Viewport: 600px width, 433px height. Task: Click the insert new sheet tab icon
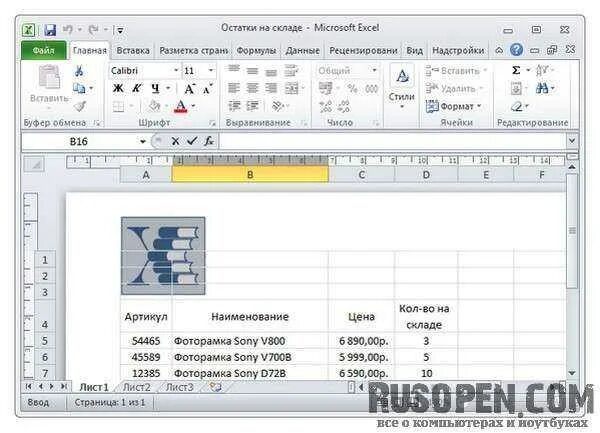pyautogui.click(x=215, y=387)
